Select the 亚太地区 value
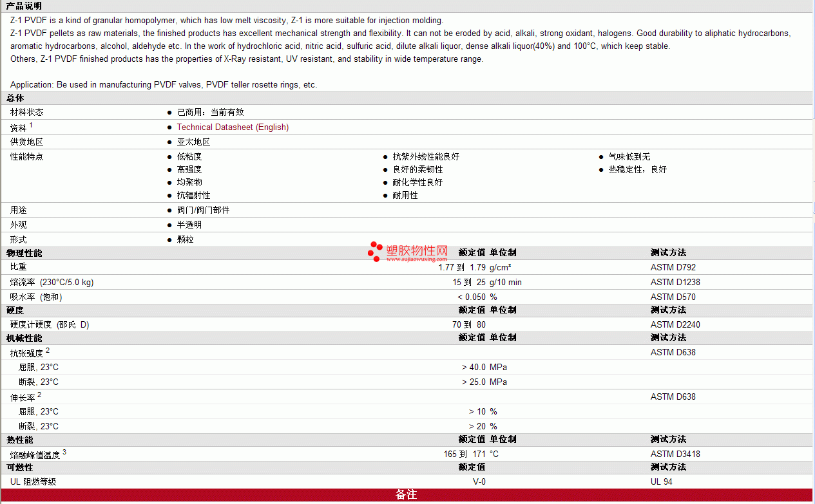The height and width of the screenshot is (504, 815). [194, 142]
